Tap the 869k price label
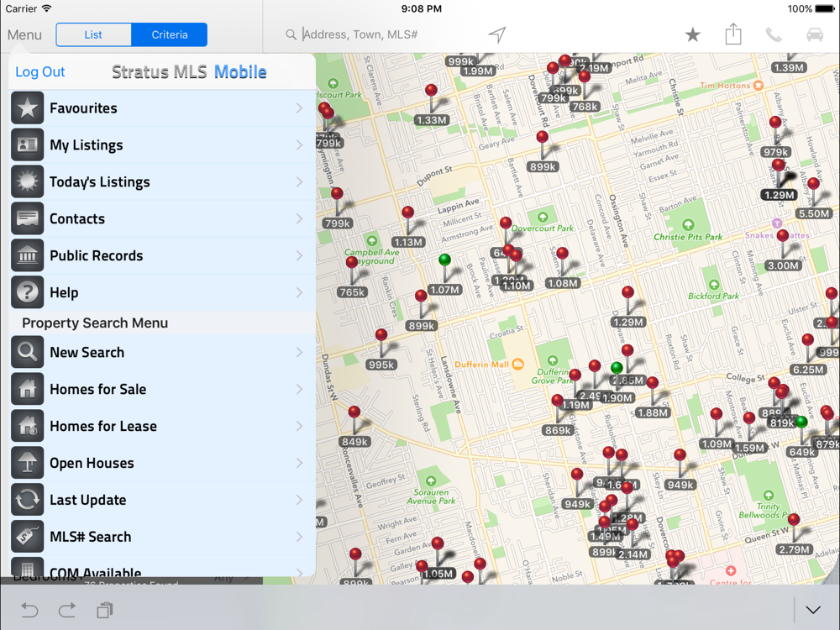This screenshot has width=840, height=630. coord(558,430)
